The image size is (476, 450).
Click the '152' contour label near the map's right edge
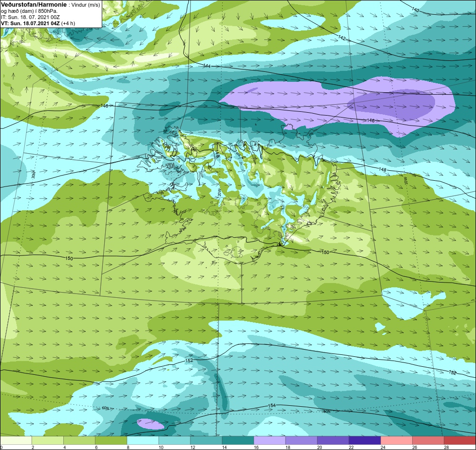coord(453,372)
